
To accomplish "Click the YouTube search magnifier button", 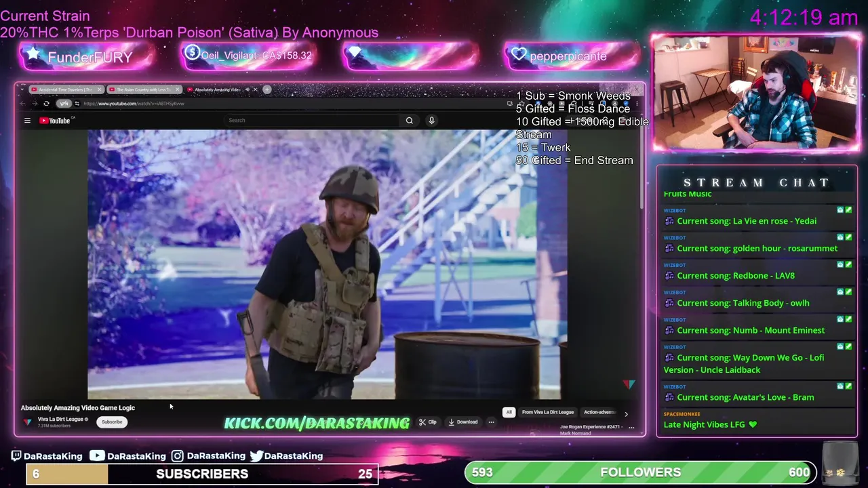I will coord(410,121).
